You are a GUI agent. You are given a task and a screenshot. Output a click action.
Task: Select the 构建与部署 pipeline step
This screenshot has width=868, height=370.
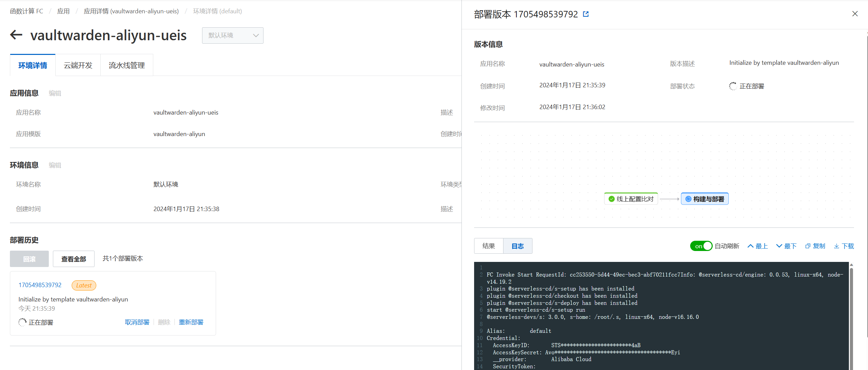click(x=705, y=199)
